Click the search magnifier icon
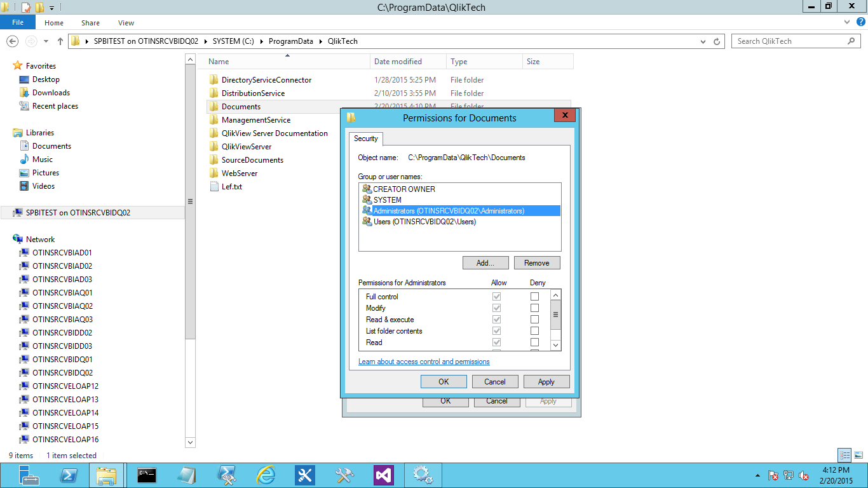Viewport: 868px width, 488px height. pos(851,41)
